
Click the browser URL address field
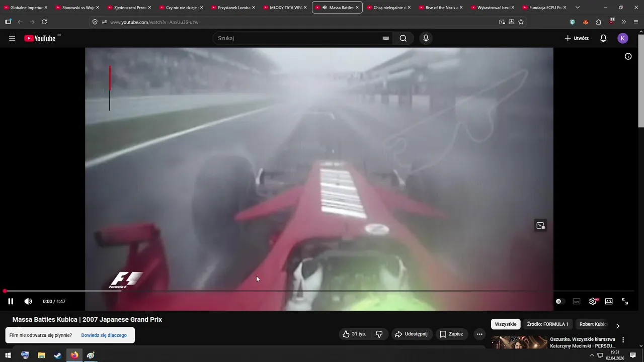pos(302,22)
